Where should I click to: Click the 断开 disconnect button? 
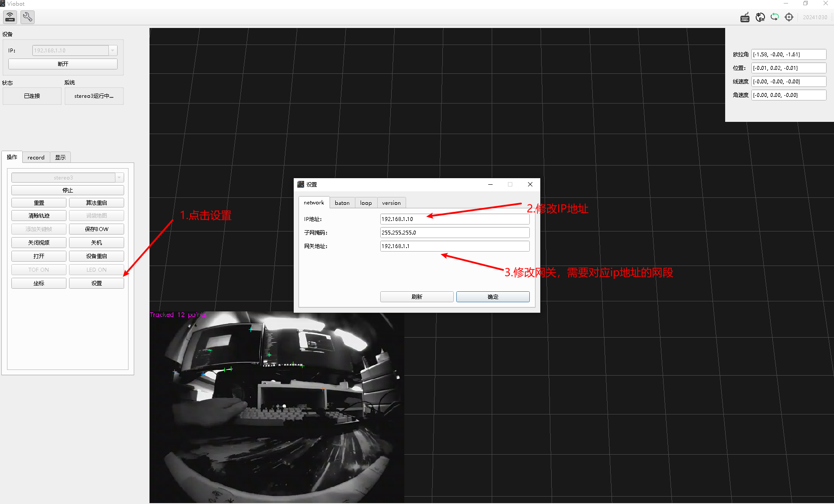pos(63,64)
